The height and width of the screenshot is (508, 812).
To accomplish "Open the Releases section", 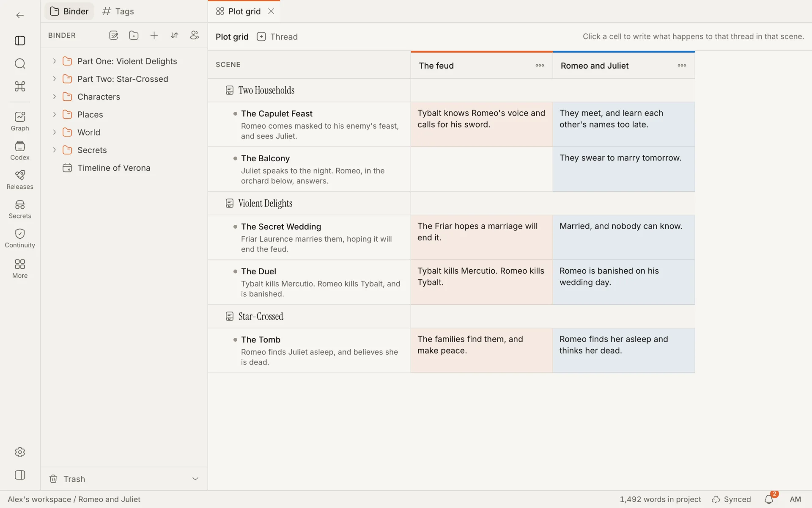I will tap(20, 180).
